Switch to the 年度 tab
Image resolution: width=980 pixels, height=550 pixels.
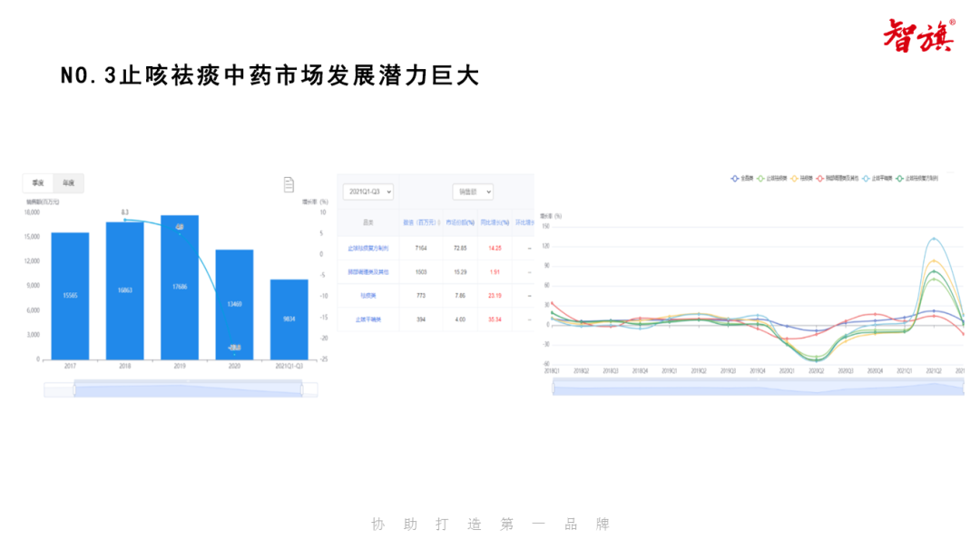(x=69, y=183)
